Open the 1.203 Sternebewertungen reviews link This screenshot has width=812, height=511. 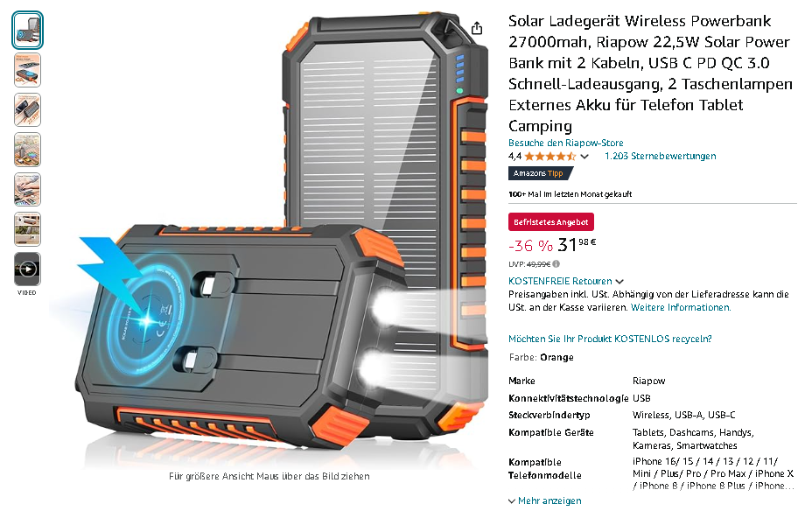(x=661, y=156)
